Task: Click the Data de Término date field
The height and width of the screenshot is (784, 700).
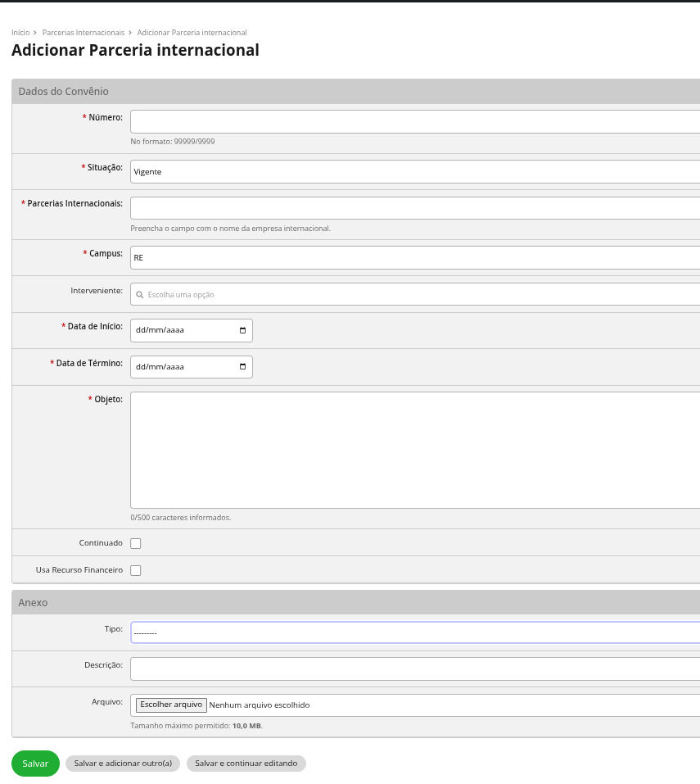Action: pyautogui.click(x=192, y=367)
